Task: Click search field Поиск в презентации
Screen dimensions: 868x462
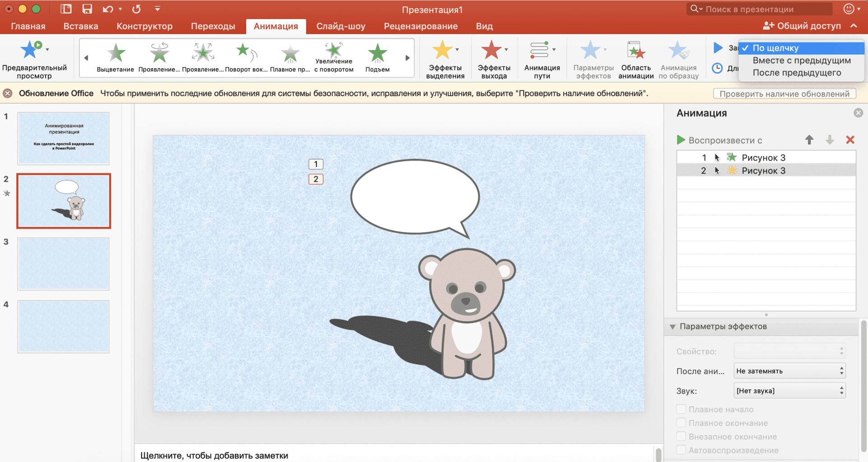Action: 759,9
